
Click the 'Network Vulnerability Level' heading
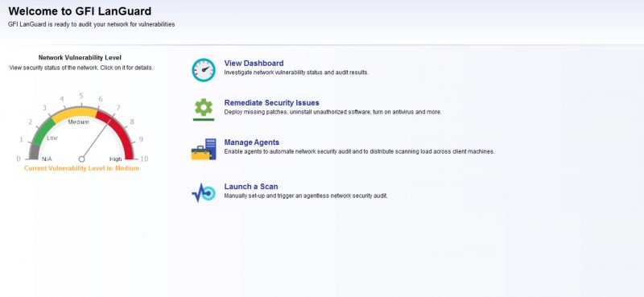point(80,58)
